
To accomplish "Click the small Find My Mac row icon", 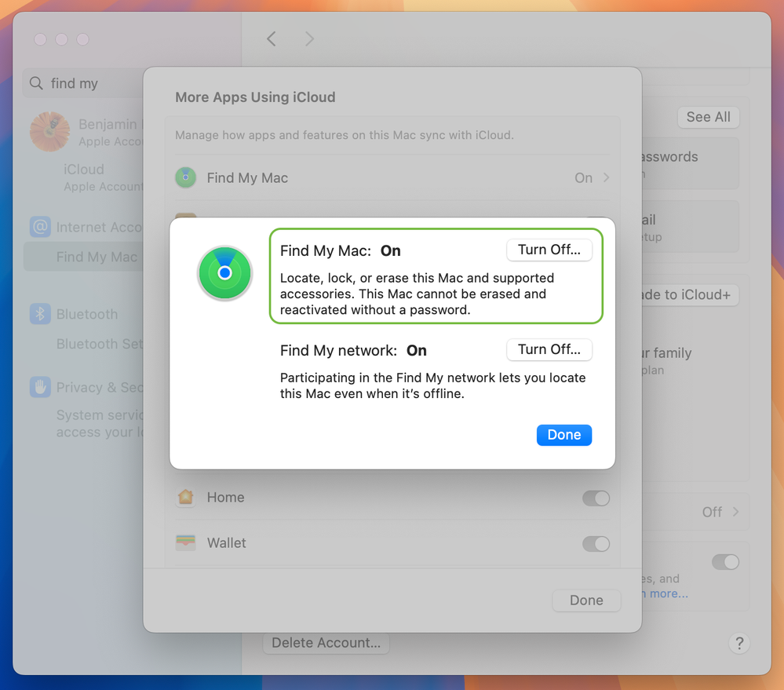I will (185, 177).
